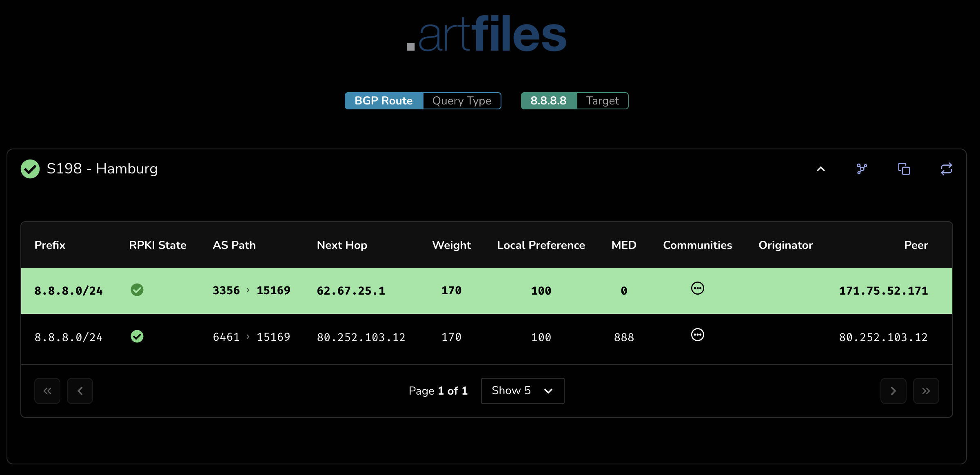Click the AS Path column header
The width and height of the screenshot is (980, 475).
[234, 245]
